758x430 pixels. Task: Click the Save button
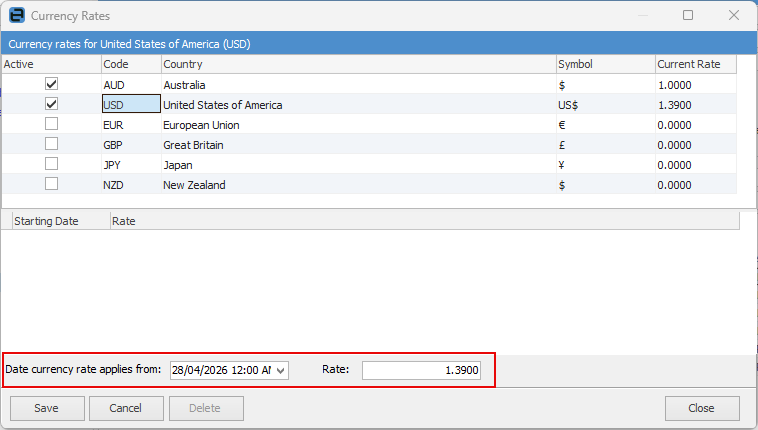coord(47,408)
